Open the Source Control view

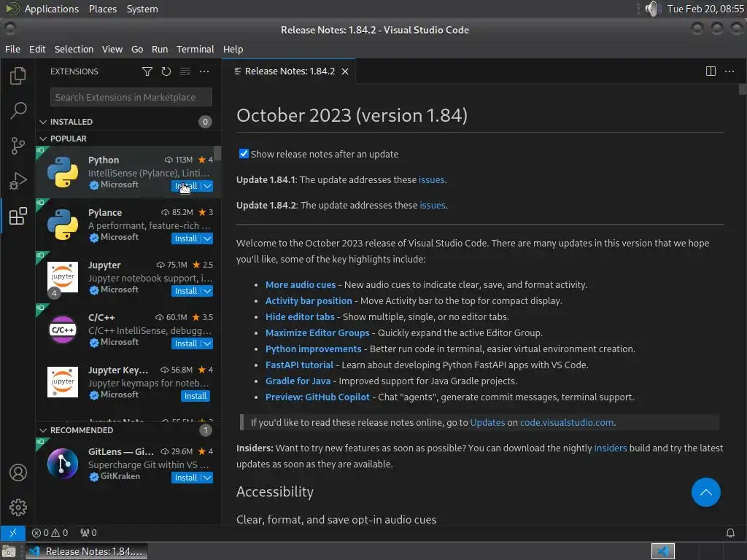coord(18,146)
